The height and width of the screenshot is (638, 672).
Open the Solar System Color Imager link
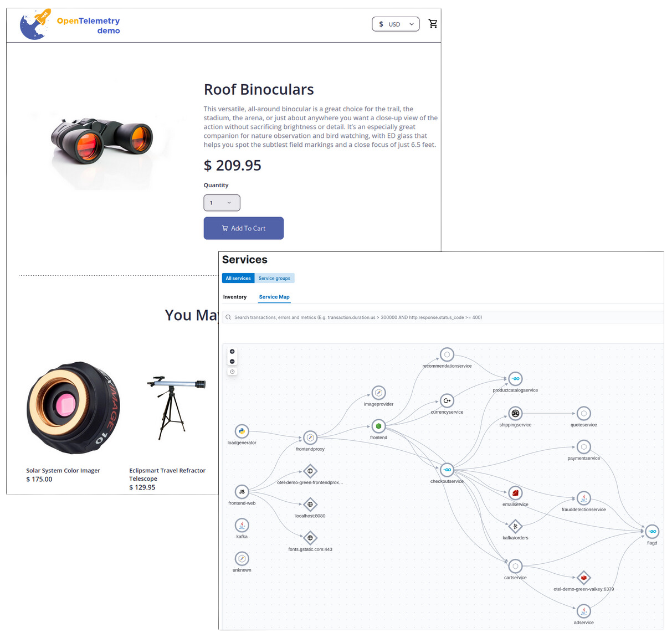click(63, 470)
